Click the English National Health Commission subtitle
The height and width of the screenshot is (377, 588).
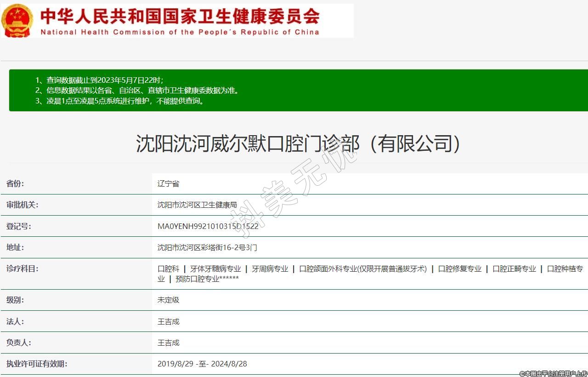click(x=180, y=32)
